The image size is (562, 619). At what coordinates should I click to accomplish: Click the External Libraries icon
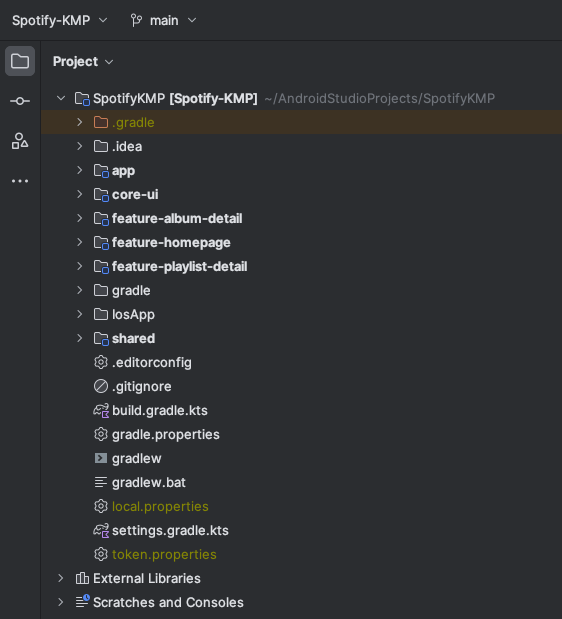(82, 578)
